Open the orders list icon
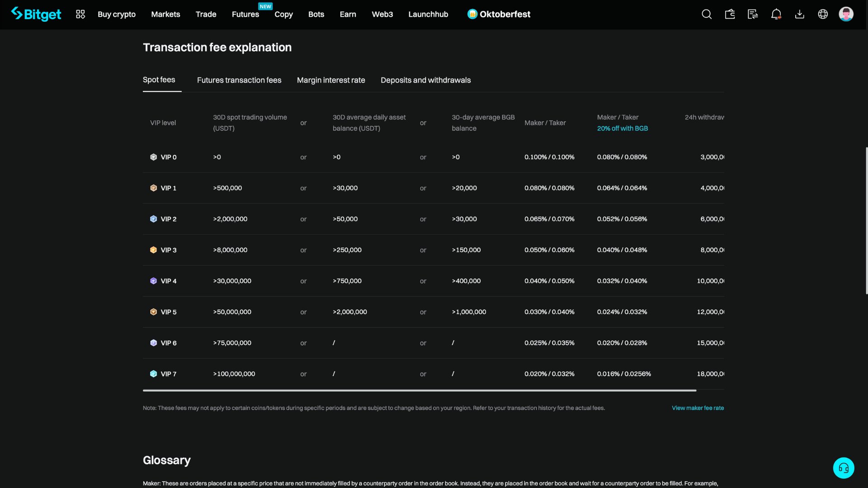Screen dimensions: 868x488 click(753, 14)
